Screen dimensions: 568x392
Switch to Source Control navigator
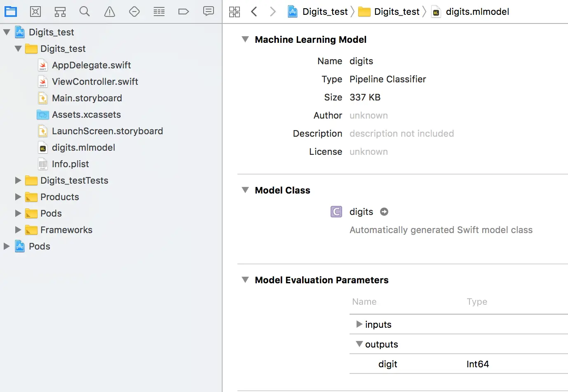click(35, 12)
